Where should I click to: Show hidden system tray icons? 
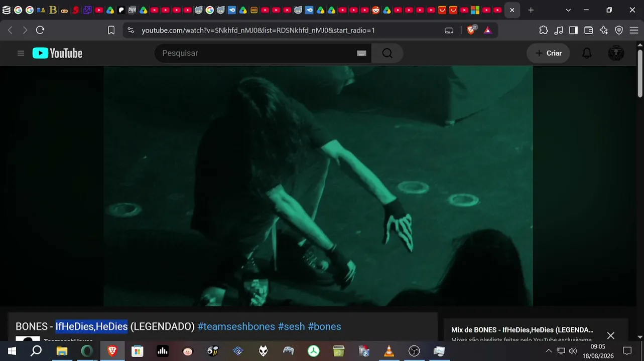[x=549, y=351]
